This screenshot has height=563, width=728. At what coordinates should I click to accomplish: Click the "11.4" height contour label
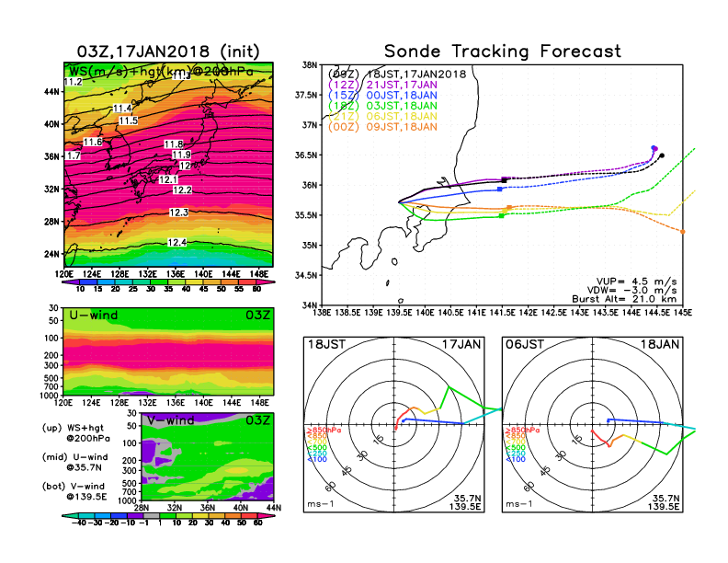click(x=122, y=109)
